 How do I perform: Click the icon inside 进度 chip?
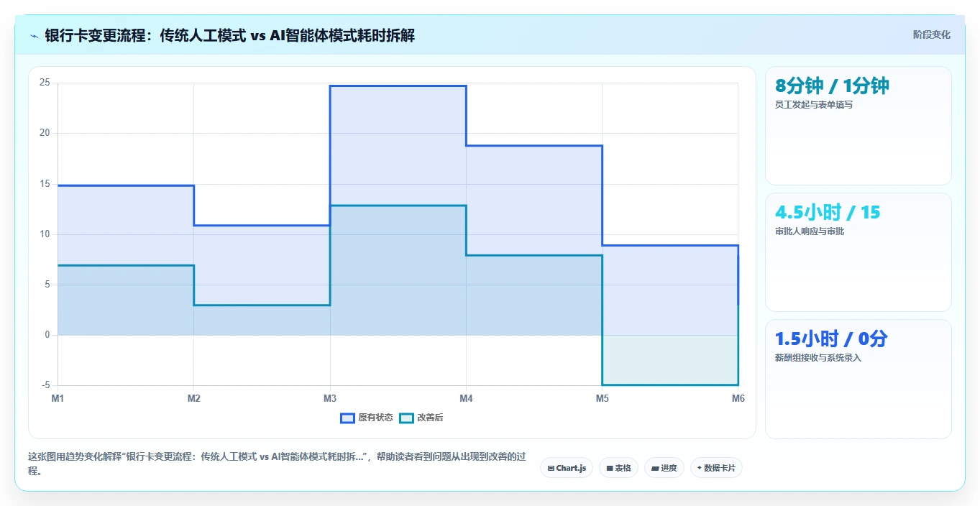655,468
